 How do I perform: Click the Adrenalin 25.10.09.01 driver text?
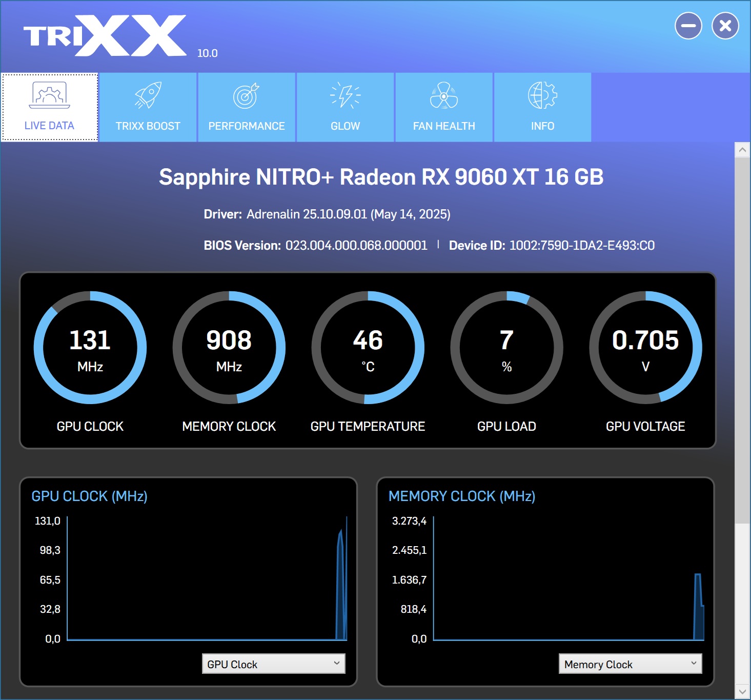point(349,214)
